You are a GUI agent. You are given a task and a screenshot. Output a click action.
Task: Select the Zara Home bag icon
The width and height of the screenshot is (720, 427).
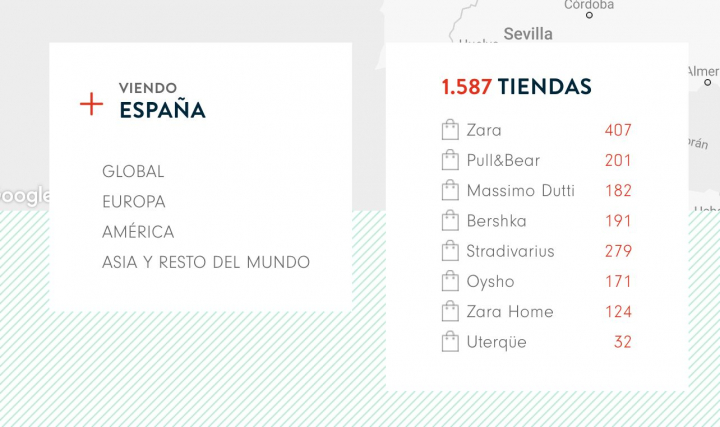coord(449,312)
